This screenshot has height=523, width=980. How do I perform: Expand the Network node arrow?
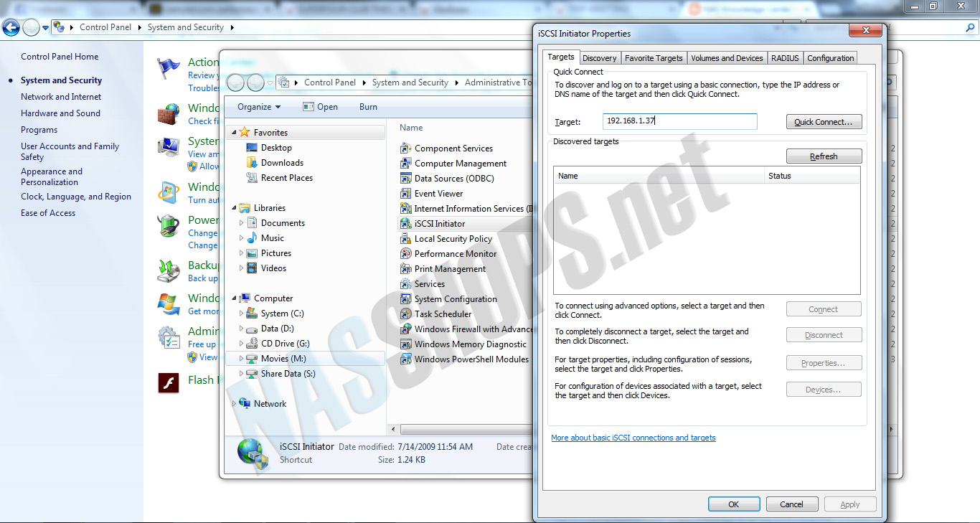(x=233, y=404)
